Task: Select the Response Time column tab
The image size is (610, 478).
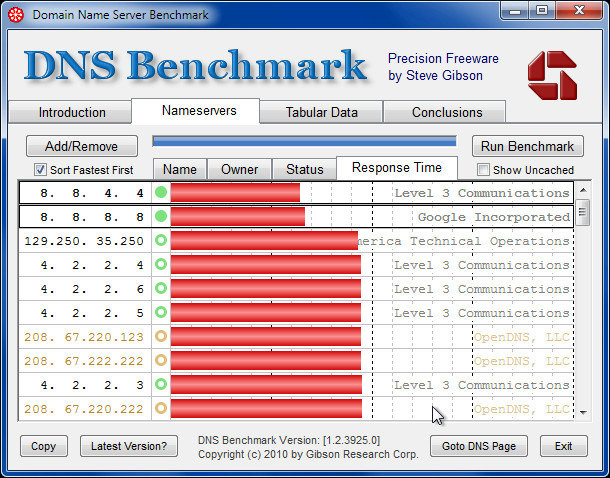Action: point(397,168)
